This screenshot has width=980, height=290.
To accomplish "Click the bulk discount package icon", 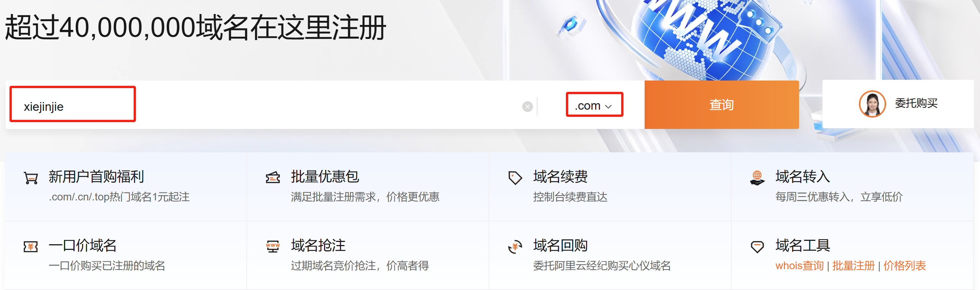I will click(x=273, y=177).
